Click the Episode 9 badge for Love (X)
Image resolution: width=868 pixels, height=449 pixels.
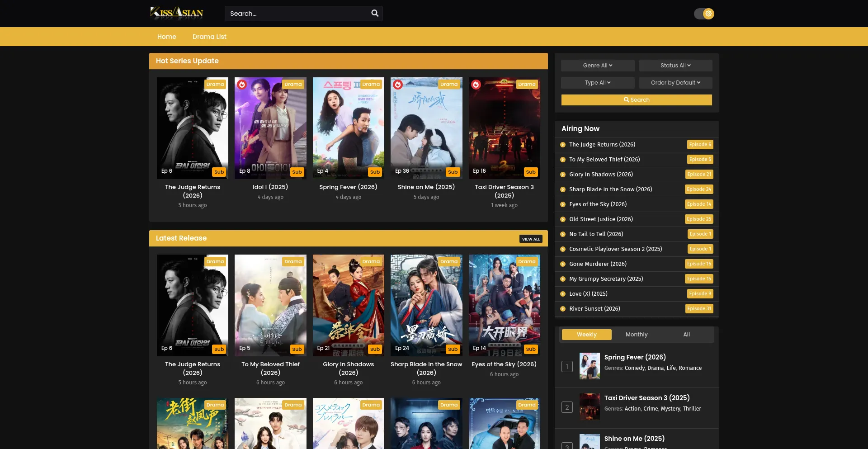pyautogui.click(x=700, y=294)
